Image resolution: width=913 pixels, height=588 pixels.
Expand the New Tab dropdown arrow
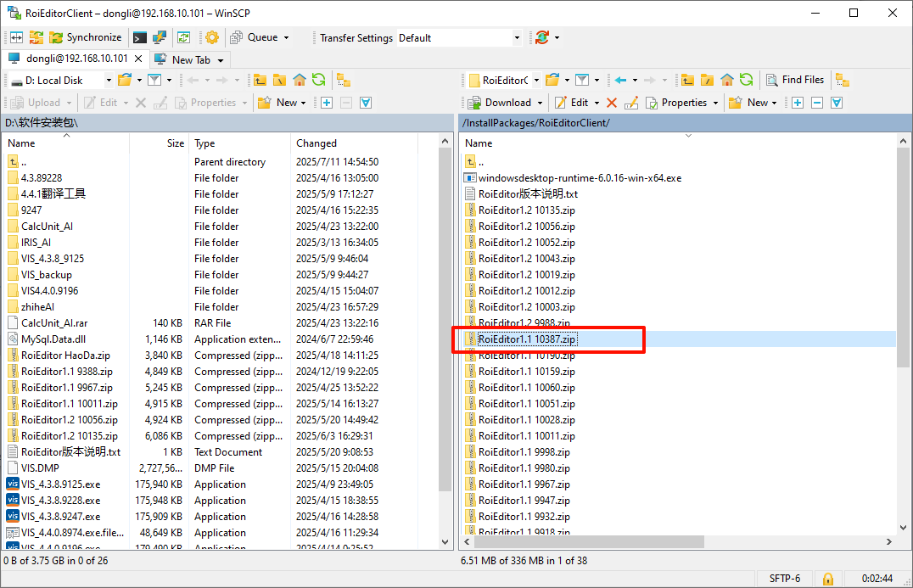click(221, 60)
